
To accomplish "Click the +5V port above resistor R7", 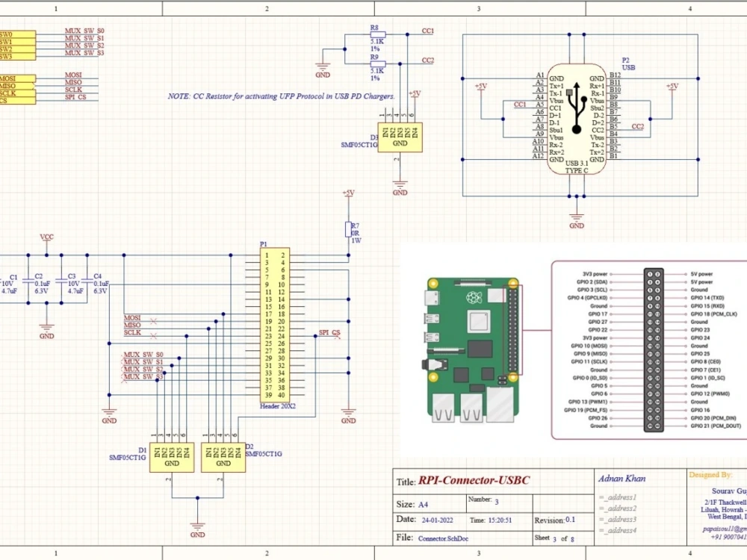I will 348,194.
